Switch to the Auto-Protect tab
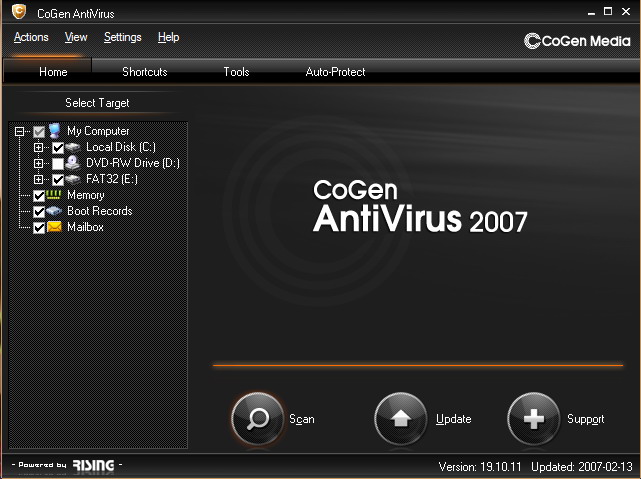This screenshot has height=479, width=641. (x=336, y=72)
